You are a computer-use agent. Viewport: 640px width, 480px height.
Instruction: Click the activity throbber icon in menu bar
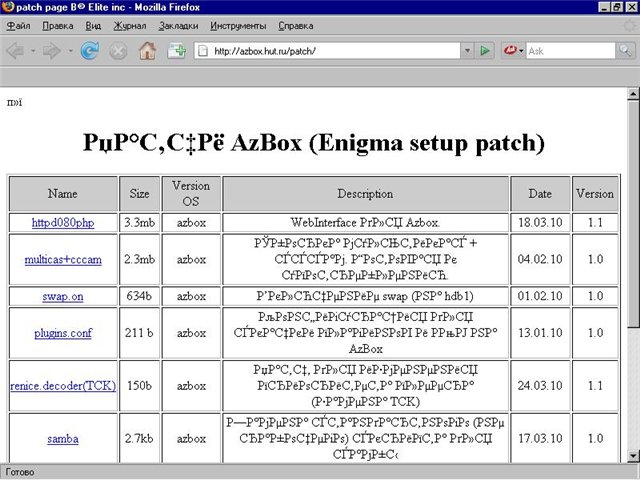pos(630,26)
